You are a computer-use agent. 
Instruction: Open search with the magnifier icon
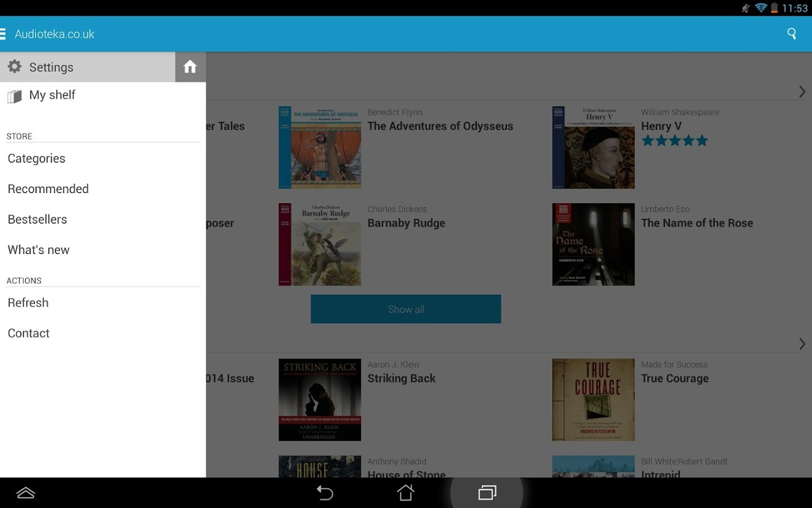(792, 34)
